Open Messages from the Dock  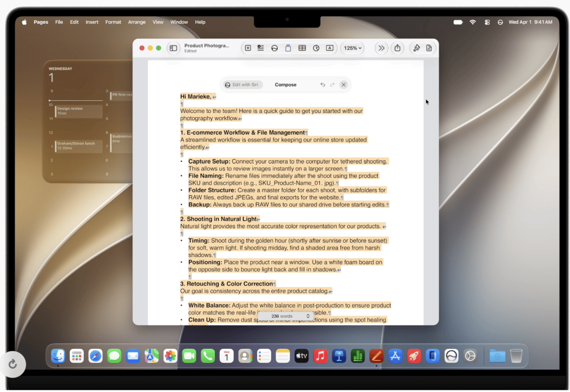[114, 356]
